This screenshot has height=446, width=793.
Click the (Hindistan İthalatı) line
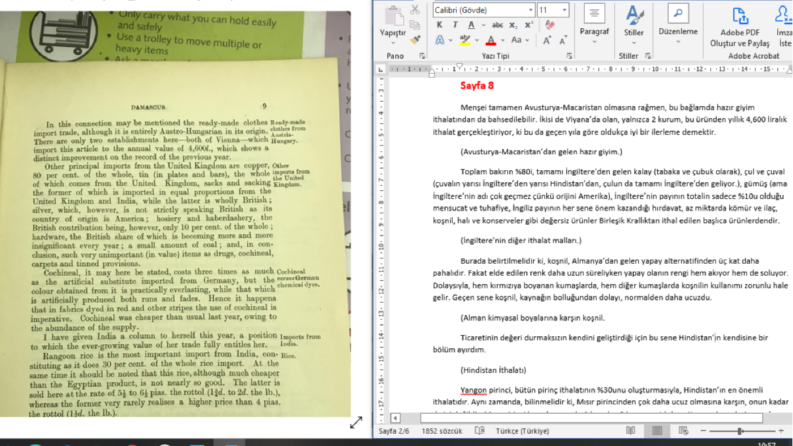(493, 370)
